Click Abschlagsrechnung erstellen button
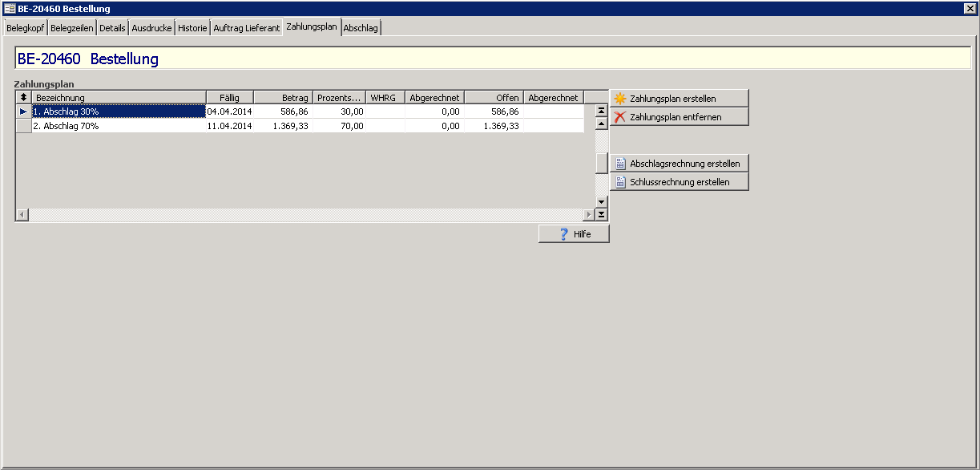980x470 pixels. click(x=679, y=163)
